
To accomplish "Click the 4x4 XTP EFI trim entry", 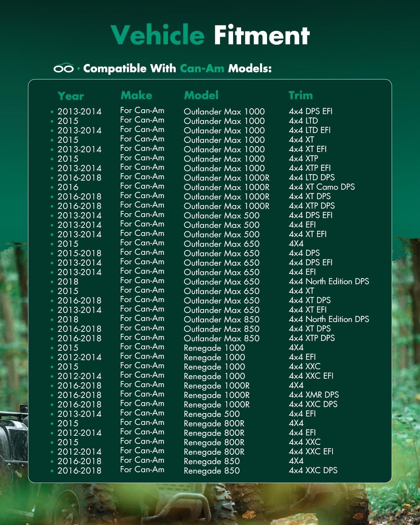I will (309, 168).
